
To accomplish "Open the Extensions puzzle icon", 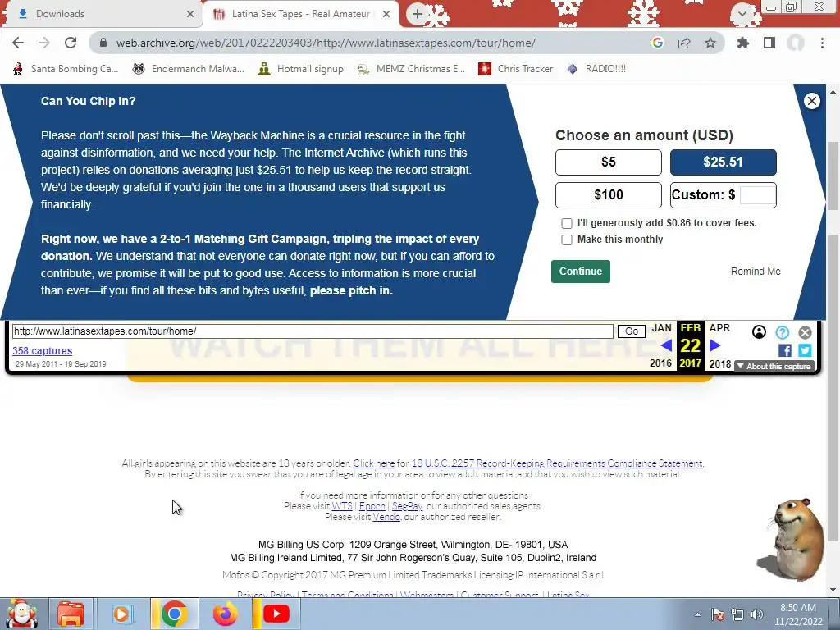I will pyautogui.click(x=743, y=43).
